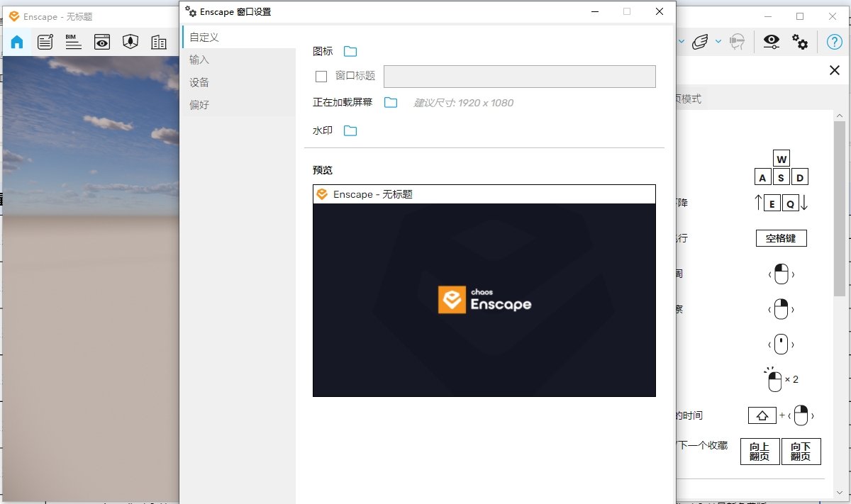Click the 预览 label
The width and height of the screenshot is (851, 504).
tap(323, 170)
